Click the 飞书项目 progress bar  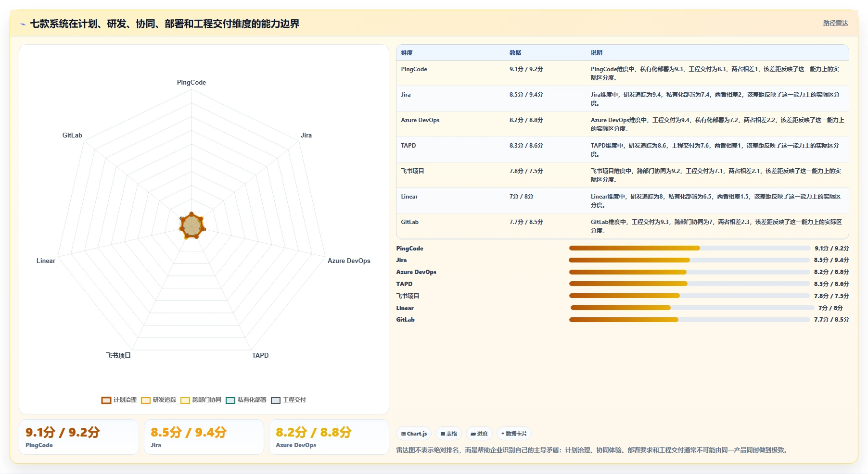pyautogui.click(x=689, y=296)
